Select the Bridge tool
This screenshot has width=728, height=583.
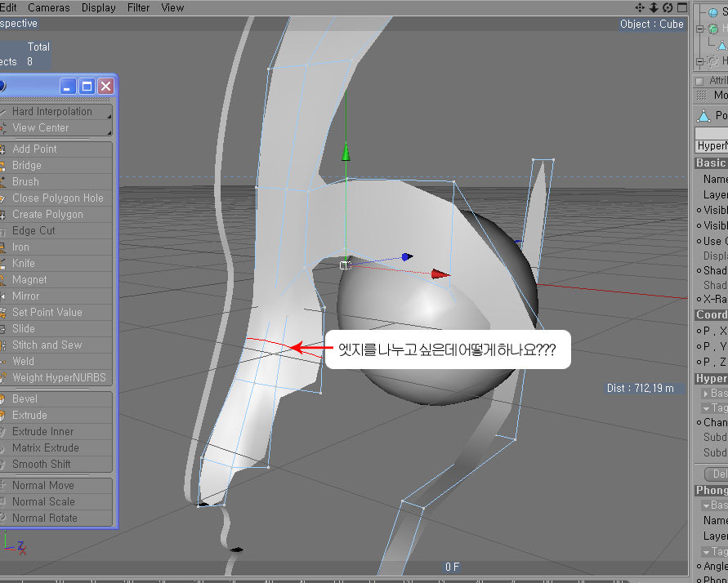coord(26,165)
